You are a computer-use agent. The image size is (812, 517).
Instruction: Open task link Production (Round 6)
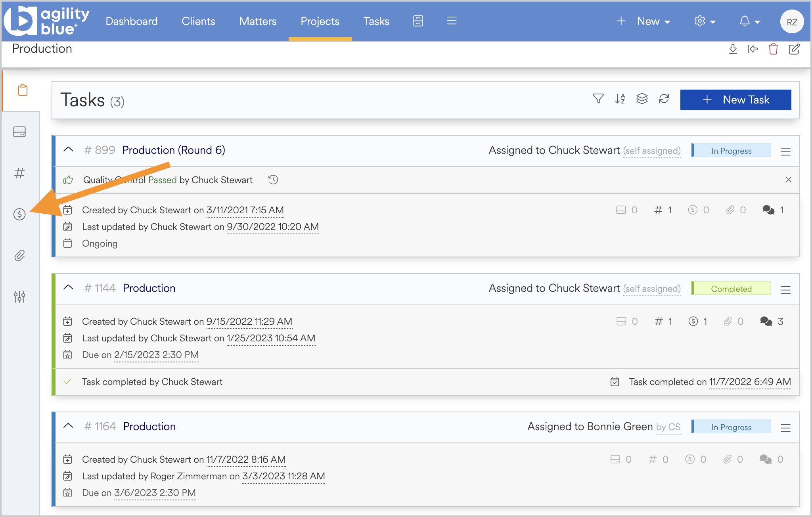coord(174,150)
